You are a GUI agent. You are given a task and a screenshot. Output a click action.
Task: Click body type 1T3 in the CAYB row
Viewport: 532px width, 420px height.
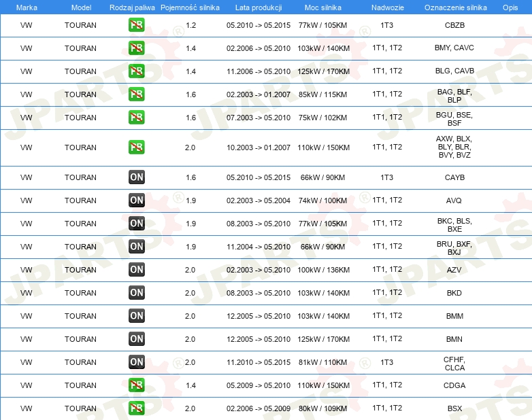387,177
